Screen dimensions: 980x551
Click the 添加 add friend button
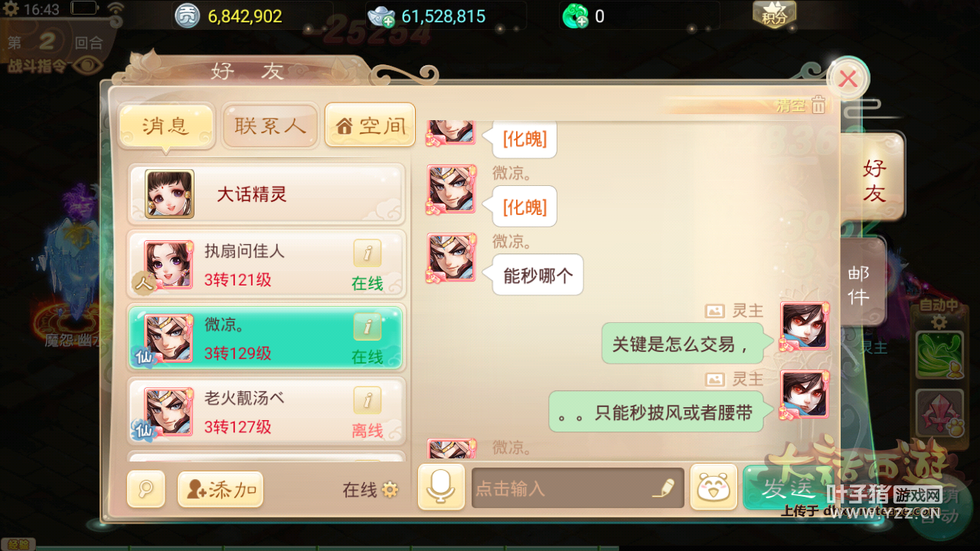click(220, 490)
